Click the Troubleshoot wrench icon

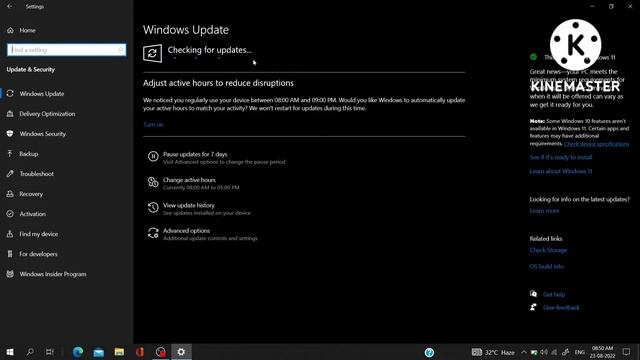point(10,173)
